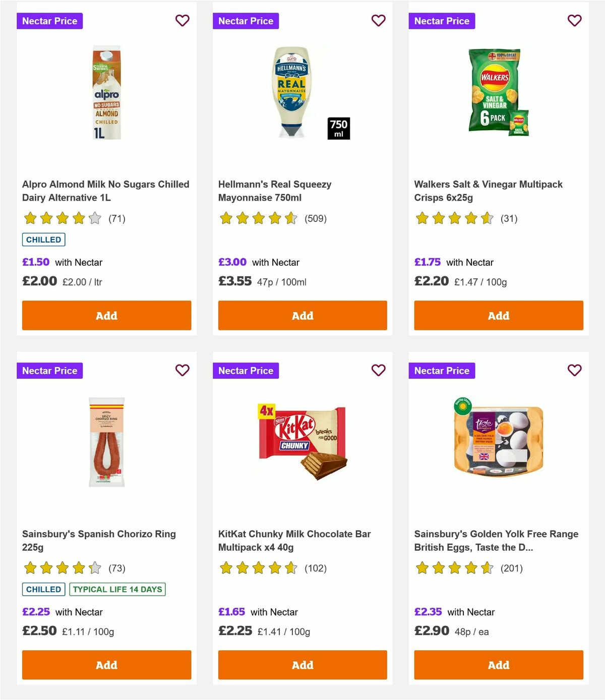Click star rating on Alpro Almond Milk
605x700 pixels.
tap(60, 218)
